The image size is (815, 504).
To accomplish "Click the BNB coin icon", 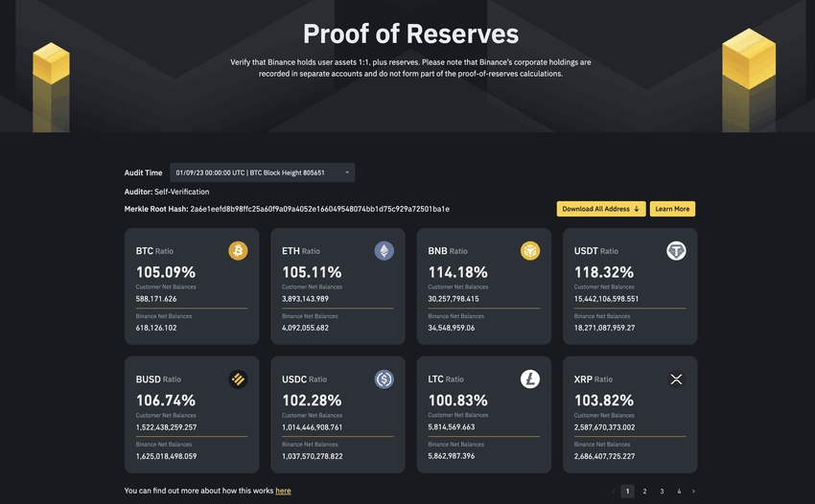I will point(530,251).
